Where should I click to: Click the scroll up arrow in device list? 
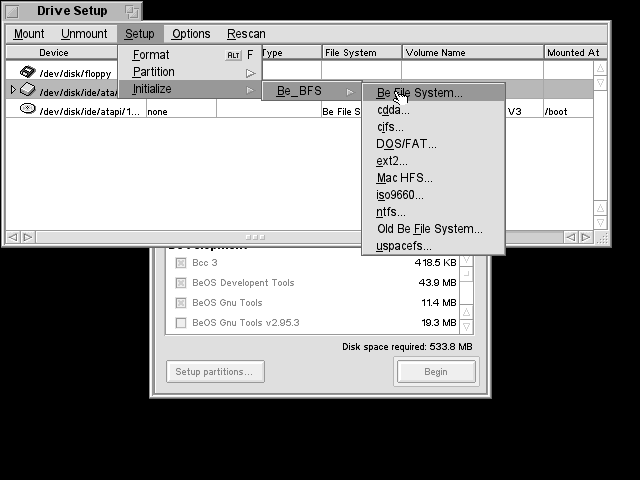(x=600, y=68)
